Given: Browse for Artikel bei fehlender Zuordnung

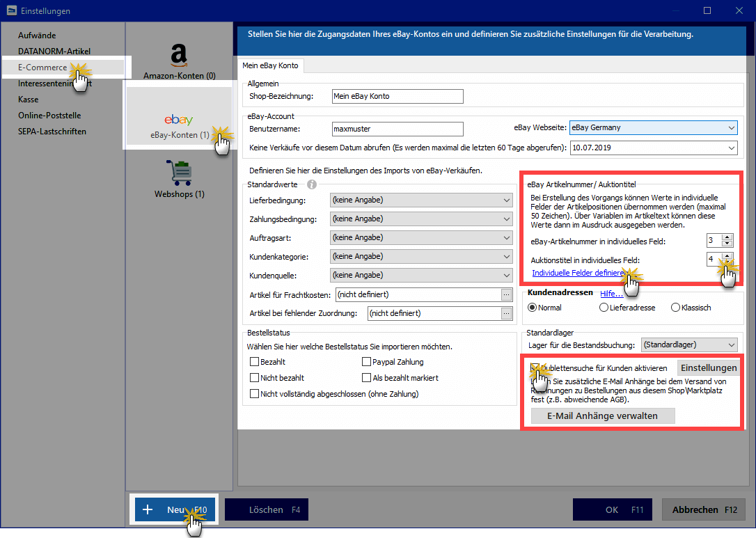Looking at the screenshot, I should tap(506, 313).
